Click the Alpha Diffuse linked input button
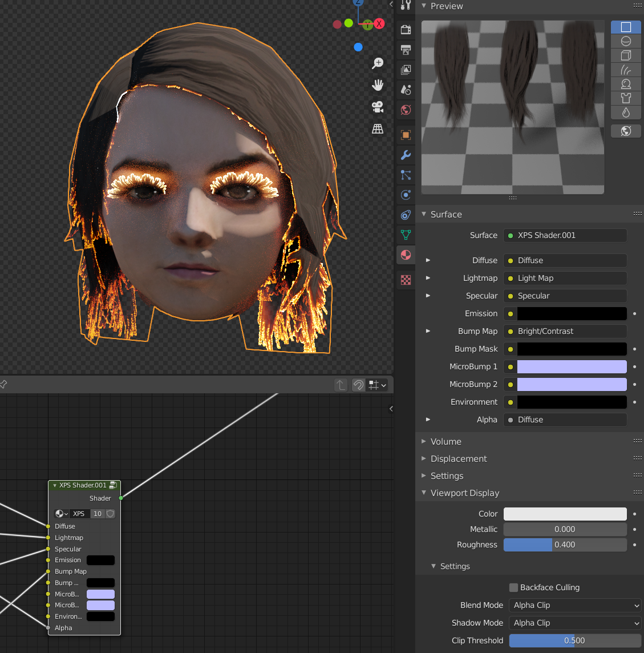 pyautogui.click(x=565, y=420)
